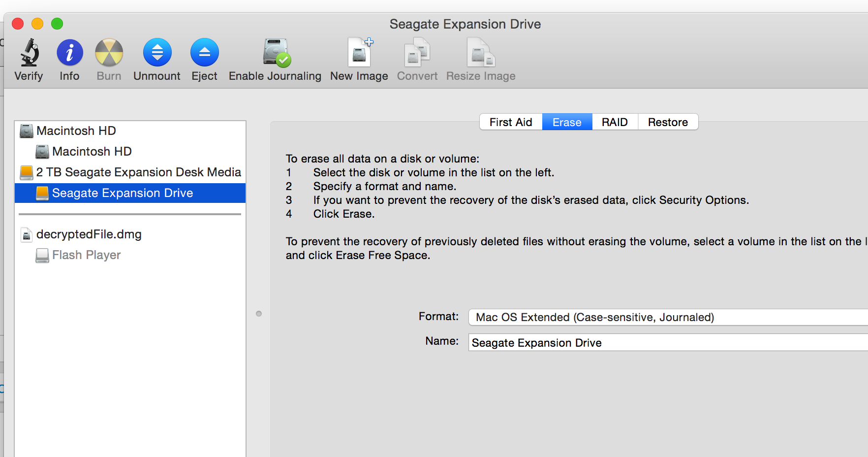Click the sidebar splitter handle dot
Image resolution: width=868 pixels, height=457 pixels.
[259, 314]
